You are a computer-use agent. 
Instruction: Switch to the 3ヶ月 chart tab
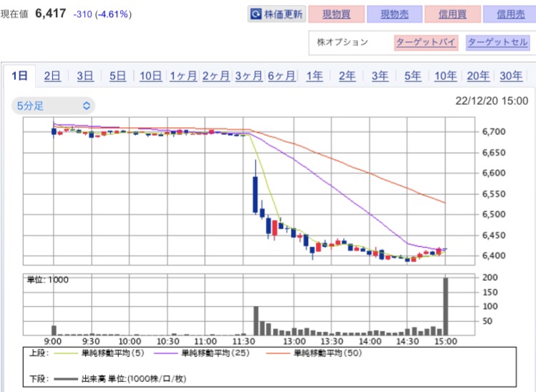(249, 76)
